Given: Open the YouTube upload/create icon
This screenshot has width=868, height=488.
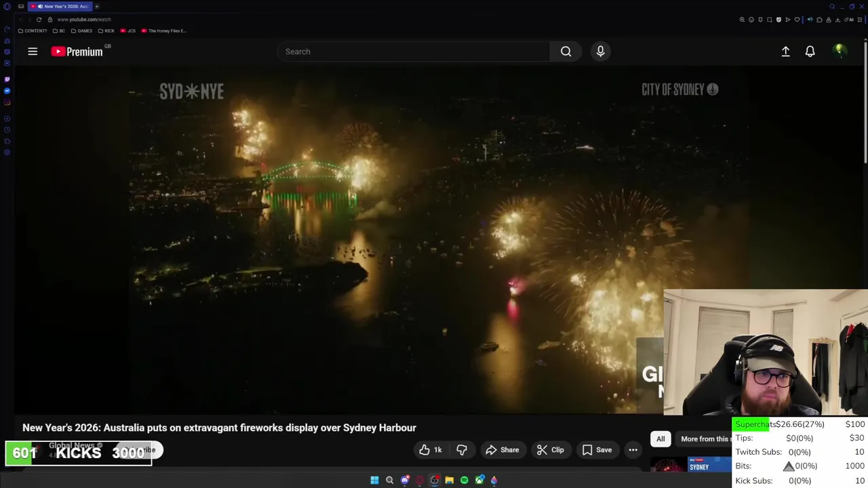Looking at the screenshot, I should tap(785, 52).
